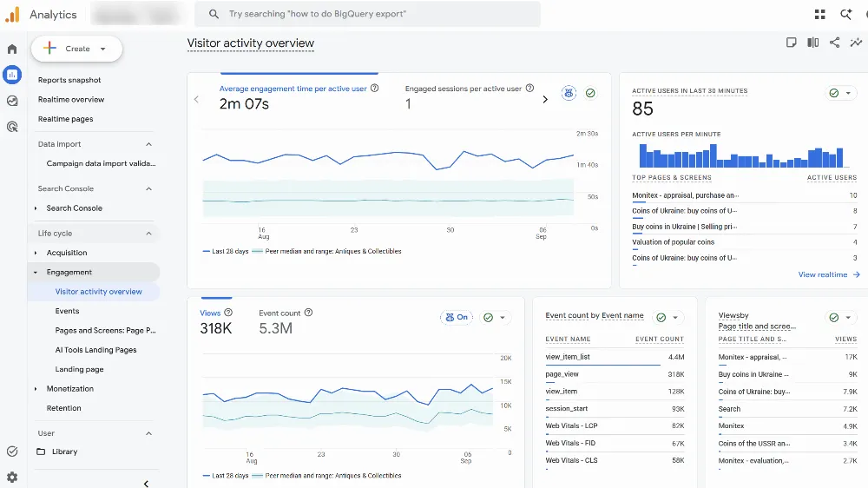The width and height of the screenshot is (868, 488).
Task: Click the Library link
Action: (65, 452)
